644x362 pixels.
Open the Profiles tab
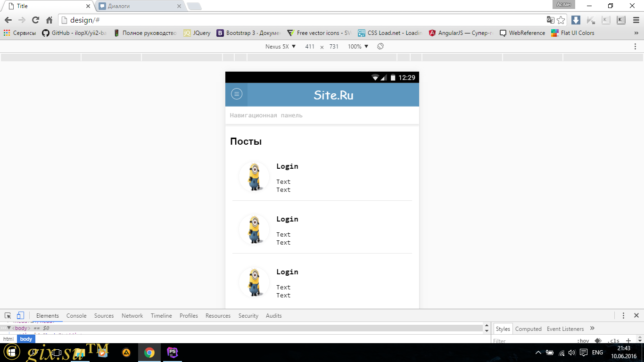click(189, 316)
